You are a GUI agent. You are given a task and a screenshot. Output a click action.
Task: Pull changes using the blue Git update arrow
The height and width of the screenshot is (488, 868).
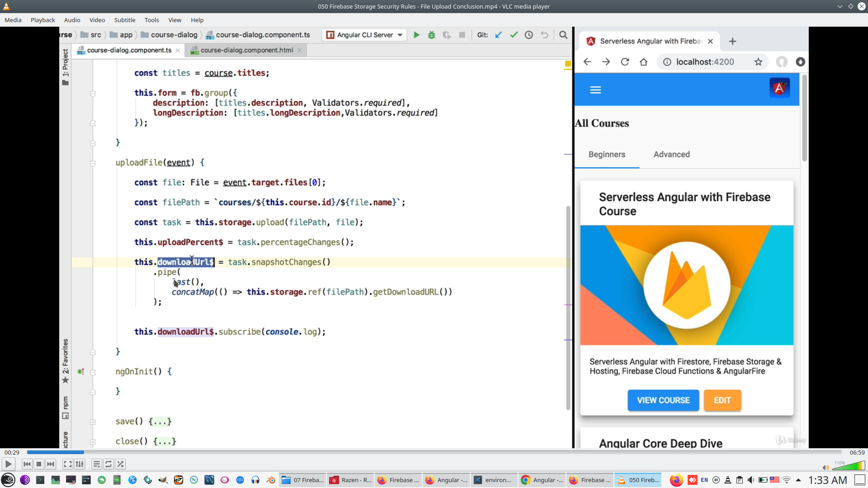(498, 35)
